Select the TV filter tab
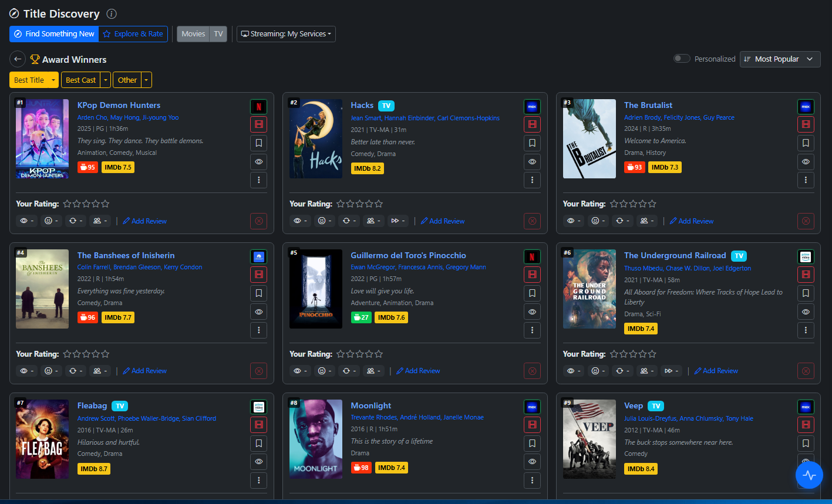 (x=218, y=34)
